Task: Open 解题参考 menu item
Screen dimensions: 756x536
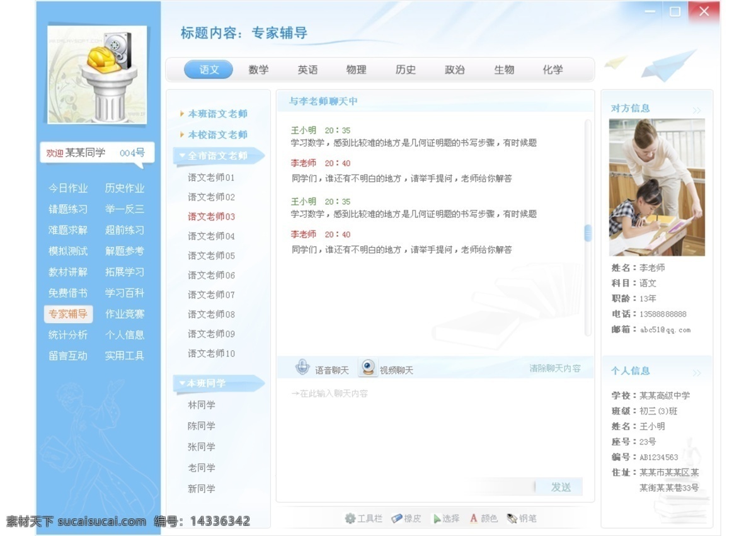Action: pos(125,251)
